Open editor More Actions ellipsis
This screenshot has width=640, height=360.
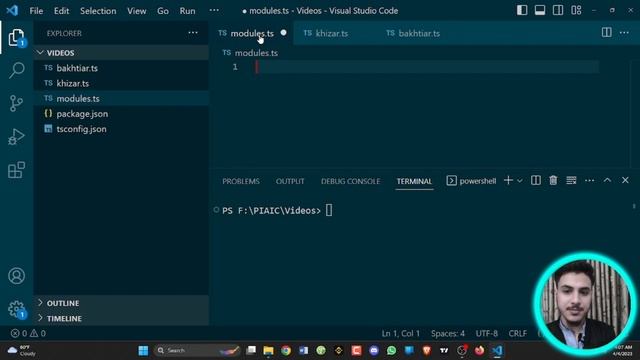click(x=624, y=33)
